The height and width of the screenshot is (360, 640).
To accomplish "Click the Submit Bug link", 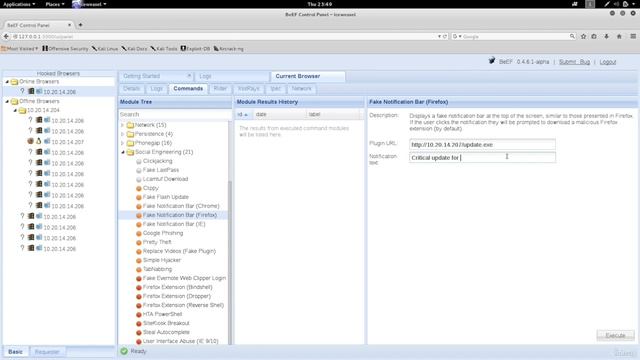I will tap(574, 62).
